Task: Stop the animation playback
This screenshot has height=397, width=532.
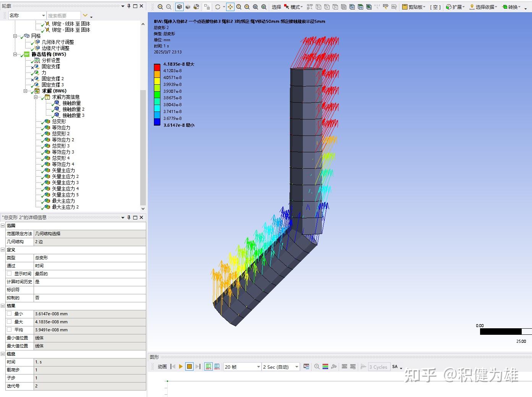Action: pos(189,366)
